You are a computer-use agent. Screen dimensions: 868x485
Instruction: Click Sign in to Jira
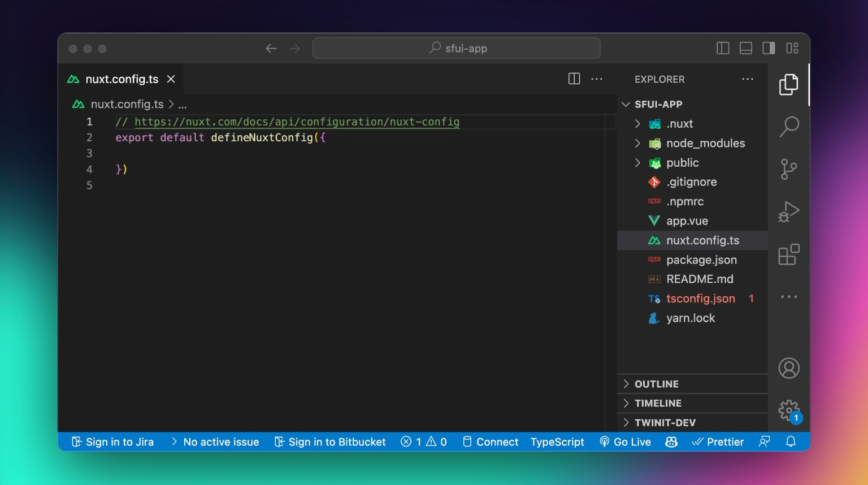(x=112, y=442)
